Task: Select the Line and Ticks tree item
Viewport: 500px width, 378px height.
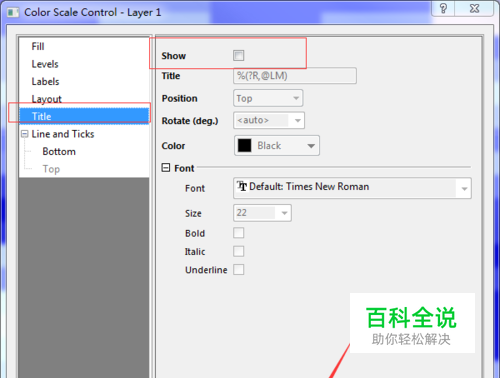Action: [x=63, y=134]
